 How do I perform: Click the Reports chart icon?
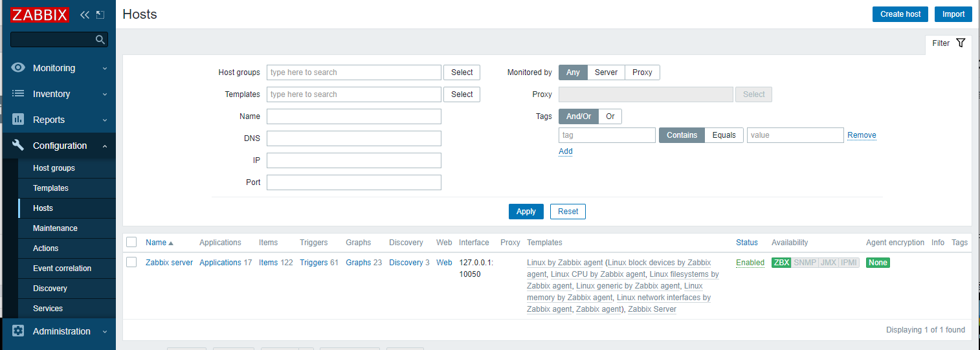[18, 120]
